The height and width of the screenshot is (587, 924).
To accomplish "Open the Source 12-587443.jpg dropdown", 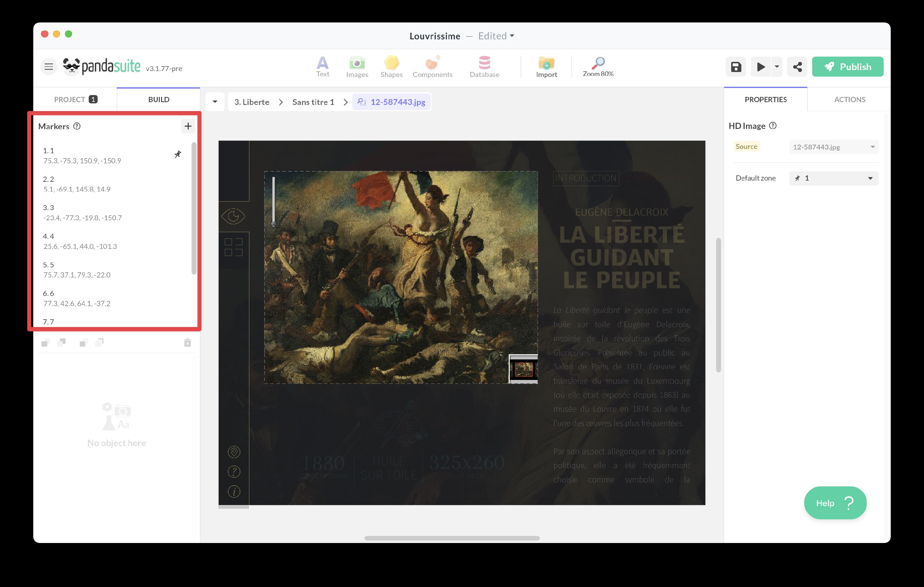I will [x=833, y=147].
